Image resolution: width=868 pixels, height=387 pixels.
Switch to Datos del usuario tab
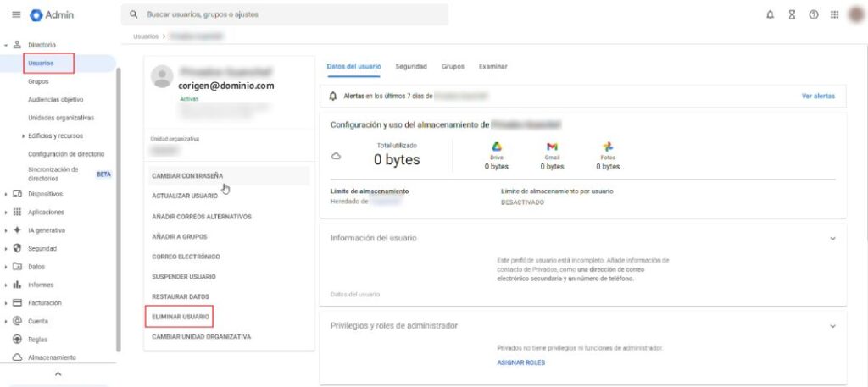point(353,66)
